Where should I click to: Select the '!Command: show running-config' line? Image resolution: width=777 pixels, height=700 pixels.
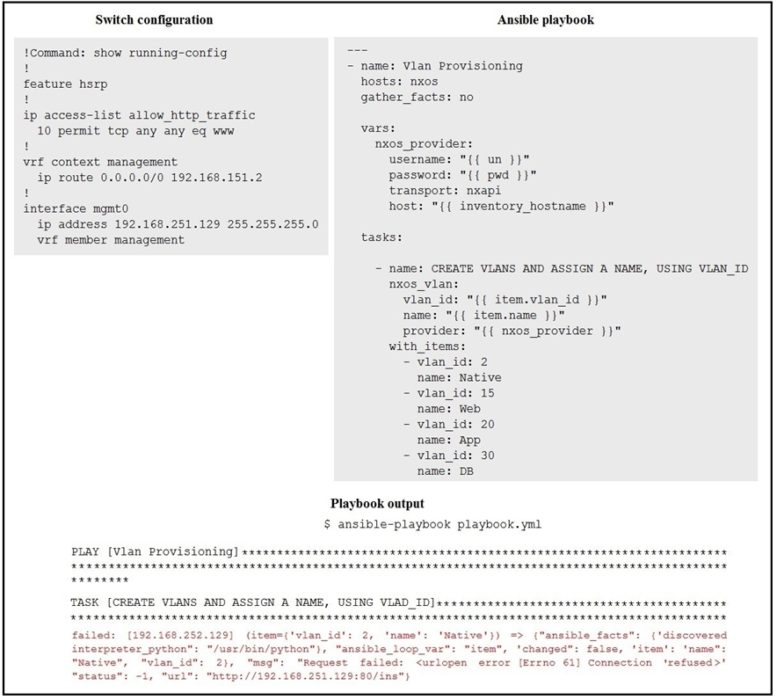pyautogui.click(x=126, y=53)
